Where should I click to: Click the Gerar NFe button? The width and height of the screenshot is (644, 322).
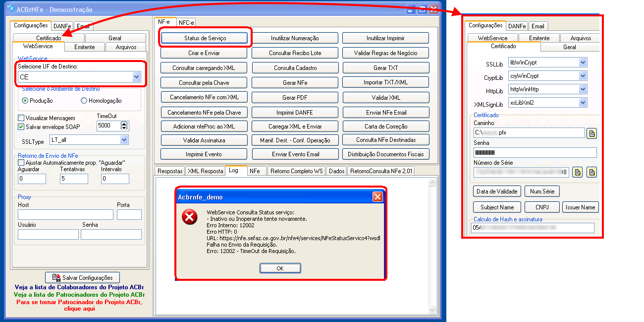tap(295, 83)
